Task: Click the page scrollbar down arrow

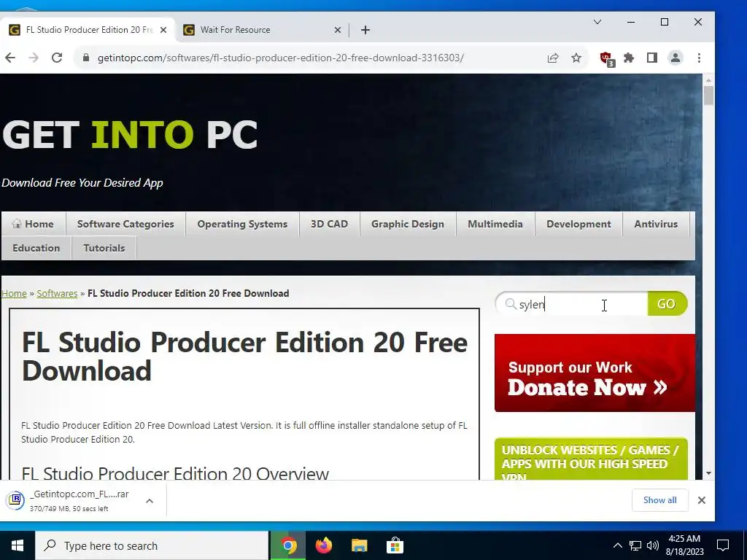Action: (x=708, y=473)
